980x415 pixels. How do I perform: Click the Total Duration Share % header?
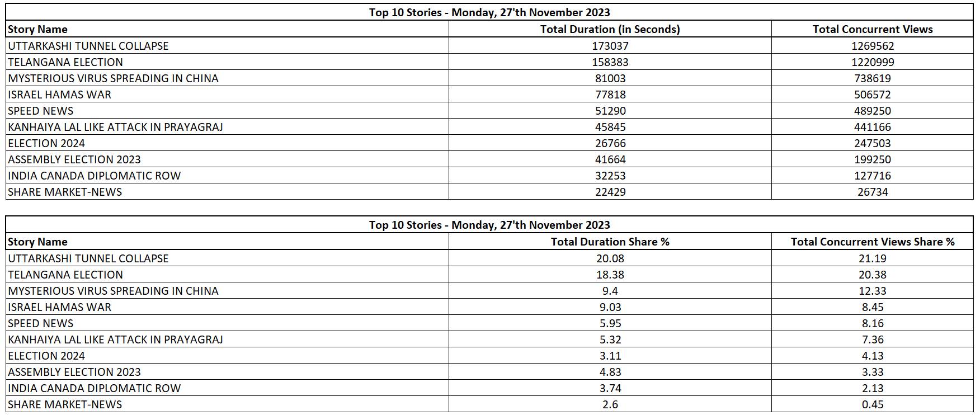pyautogui.click(x=610, y=242)
